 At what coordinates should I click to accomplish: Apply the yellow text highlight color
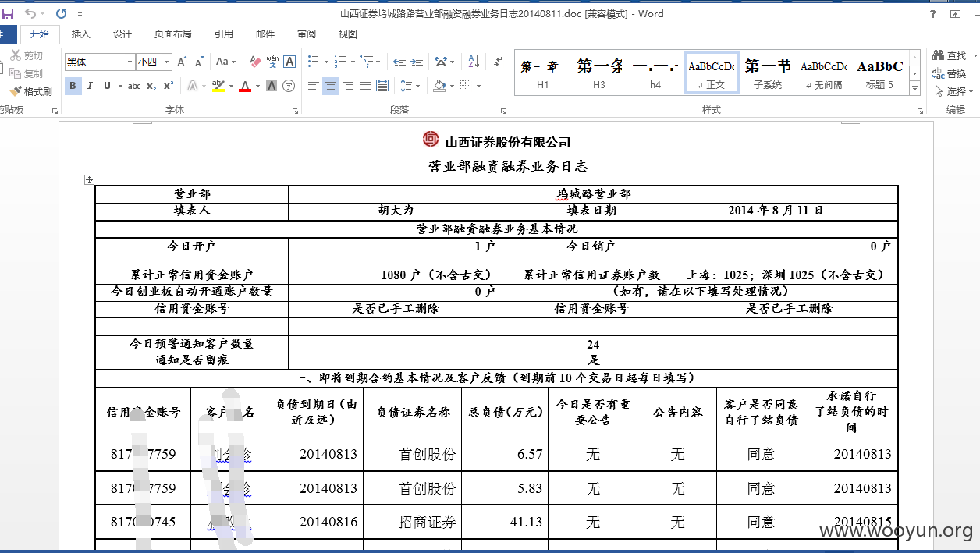pyautogui.click(x=218, y=86)
